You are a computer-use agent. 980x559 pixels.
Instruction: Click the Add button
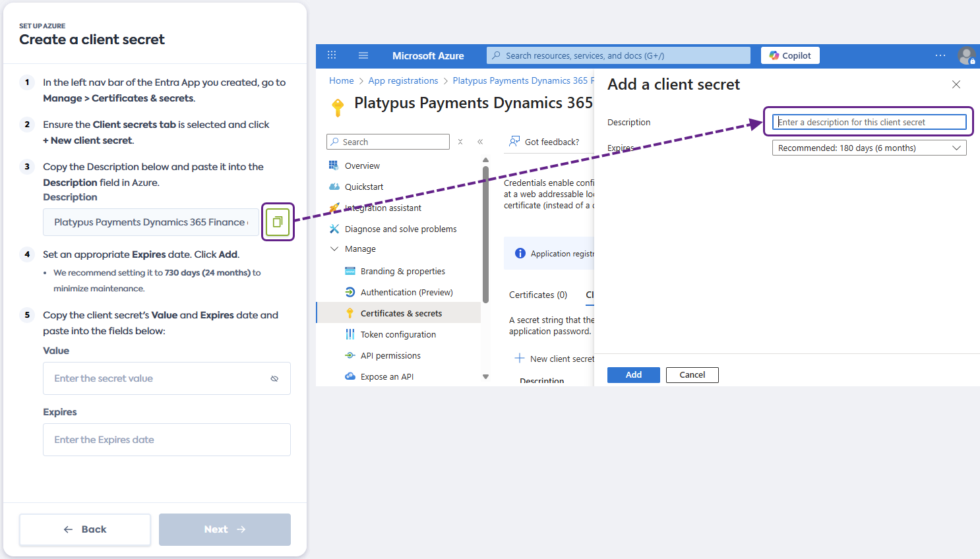[x=633, y=375]
